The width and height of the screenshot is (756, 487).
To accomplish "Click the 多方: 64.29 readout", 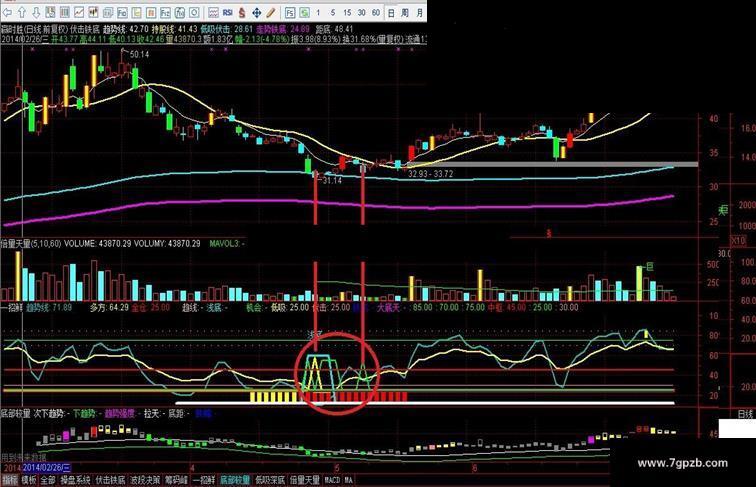I will tap(109, 307).
